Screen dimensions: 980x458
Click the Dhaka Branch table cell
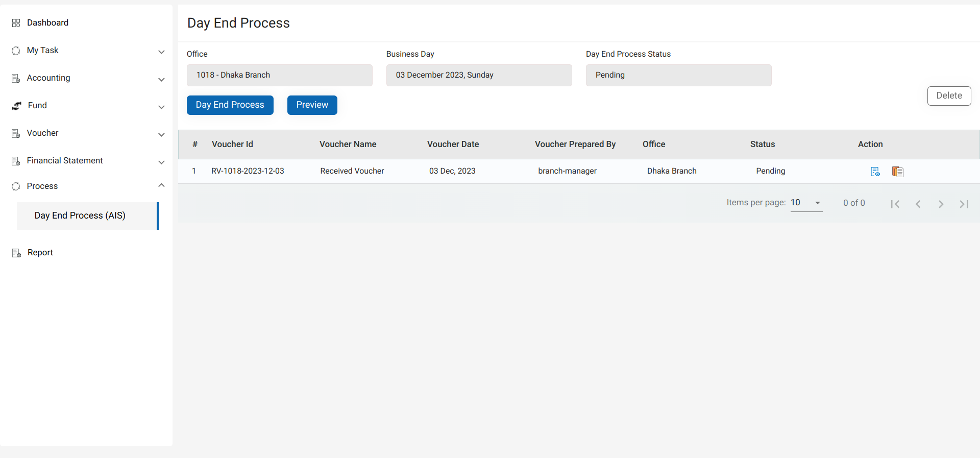(x=672, y=171)
